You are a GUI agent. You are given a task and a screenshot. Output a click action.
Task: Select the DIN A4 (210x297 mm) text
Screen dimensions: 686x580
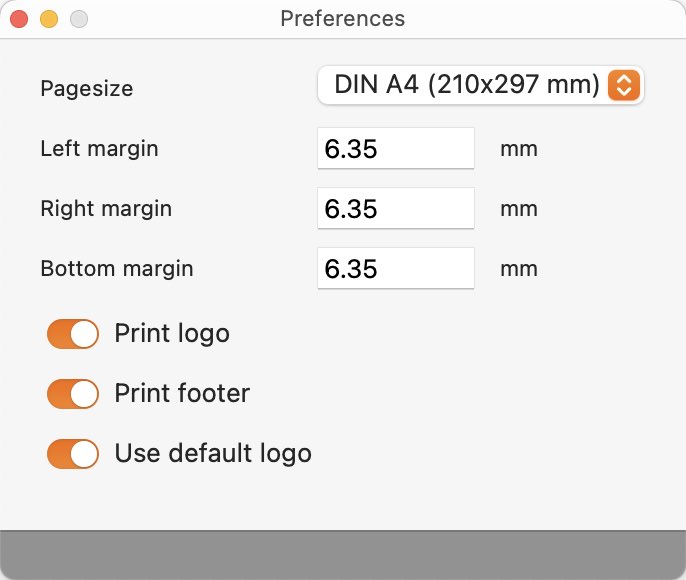tap(466, 84)
